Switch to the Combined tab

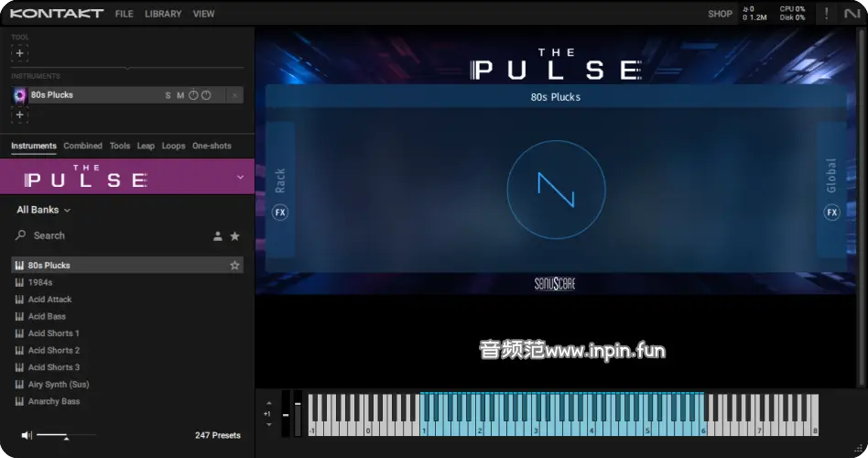pyautogui.click(x=82, y=146)
